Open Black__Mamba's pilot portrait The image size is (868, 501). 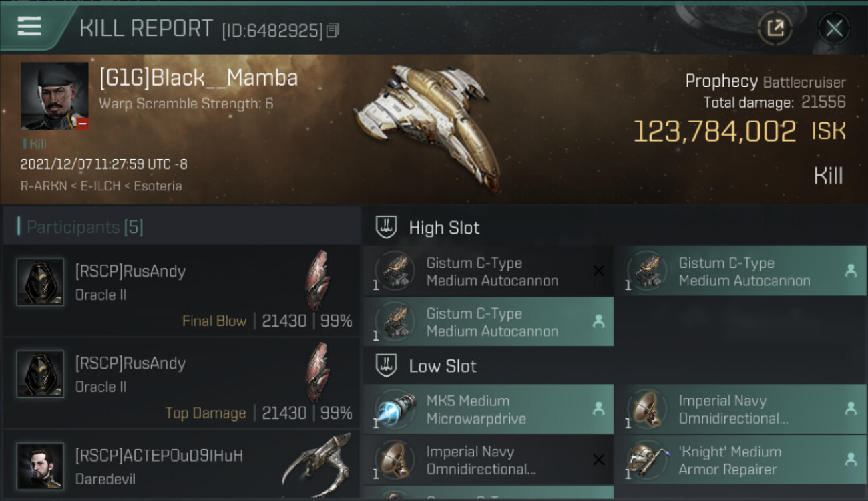pos(55,96)
